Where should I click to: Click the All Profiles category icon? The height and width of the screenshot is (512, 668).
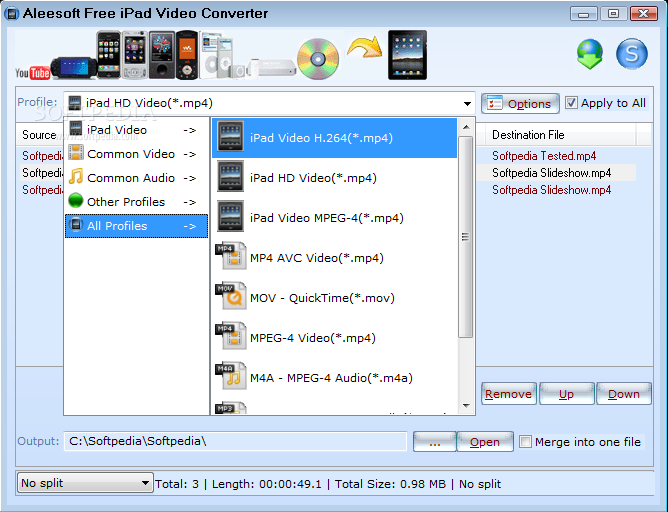(x=76, y=224)
